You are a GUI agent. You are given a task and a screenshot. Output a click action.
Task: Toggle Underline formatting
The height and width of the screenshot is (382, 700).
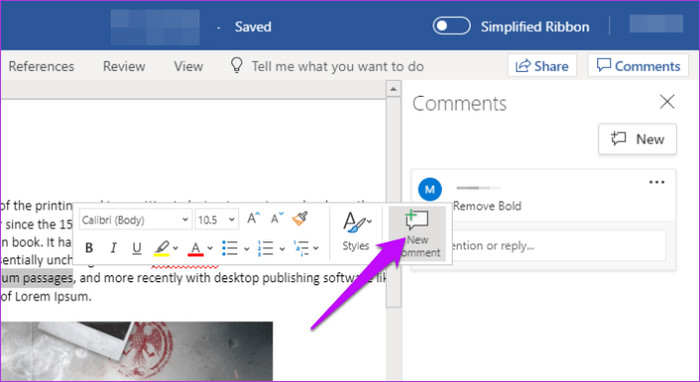[x=137, y=248]
